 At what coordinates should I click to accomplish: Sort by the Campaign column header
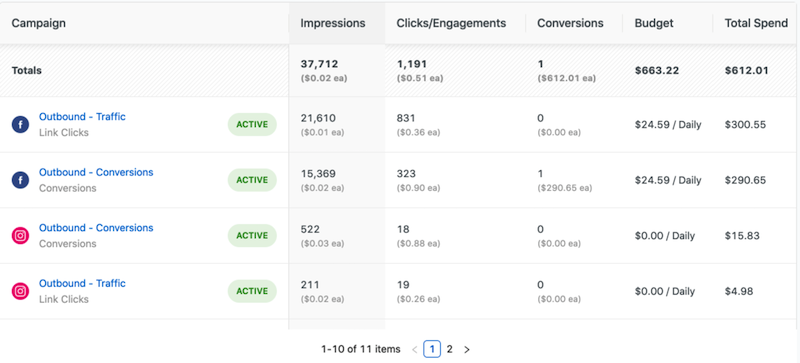[38, 23]
